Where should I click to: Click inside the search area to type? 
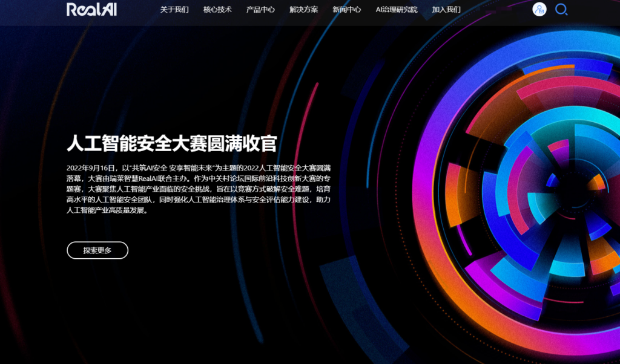pos(561,10)
